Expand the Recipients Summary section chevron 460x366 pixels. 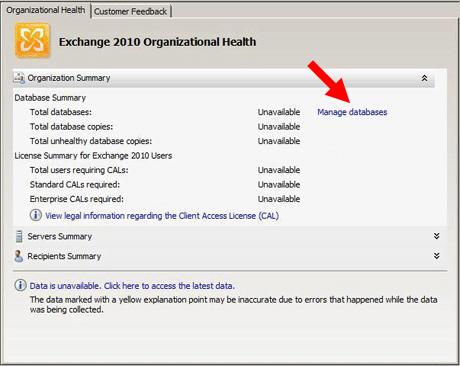(436, 256)
